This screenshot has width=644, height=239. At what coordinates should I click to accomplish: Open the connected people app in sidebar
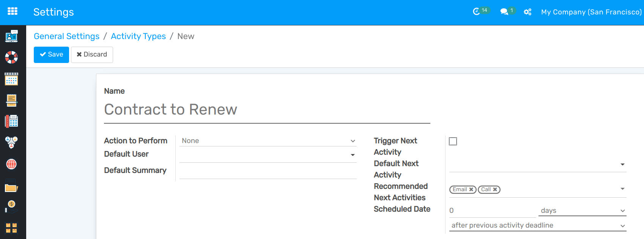(x=11, y=143)
